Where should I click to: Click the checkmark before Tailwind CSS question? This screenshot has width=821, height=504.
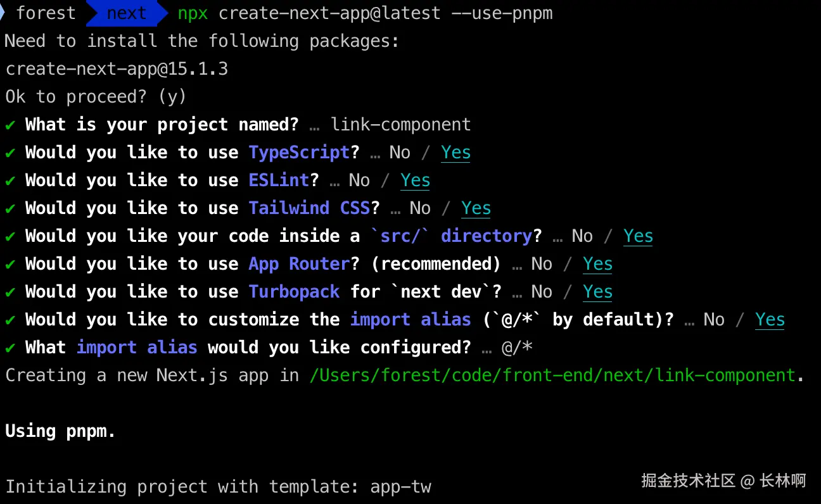tap(10, 209)
